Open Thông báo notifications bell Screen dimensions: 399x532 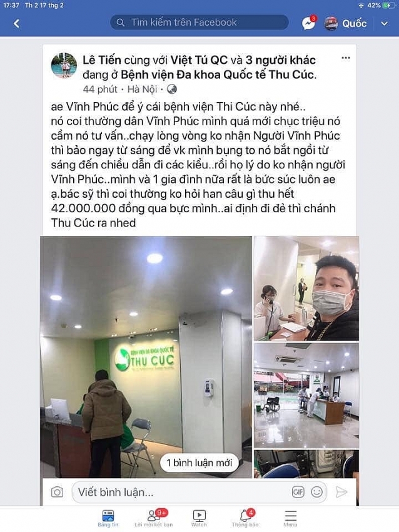click(245, 518)
